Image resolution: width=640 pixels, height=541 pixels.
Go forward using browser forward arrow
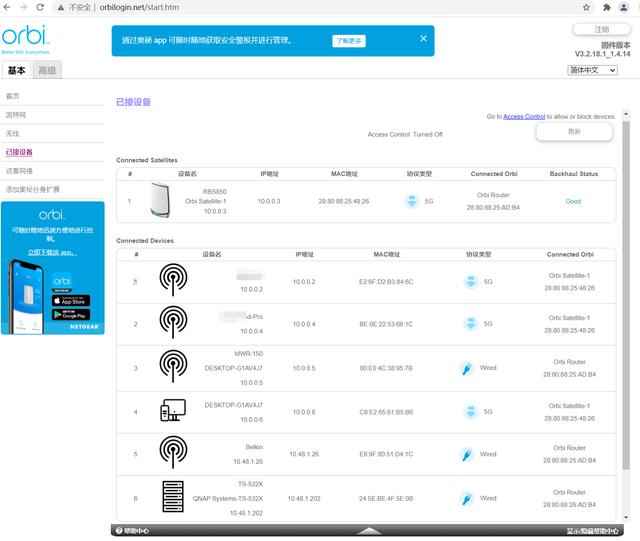pyautogui.click(x=23, y=7)
